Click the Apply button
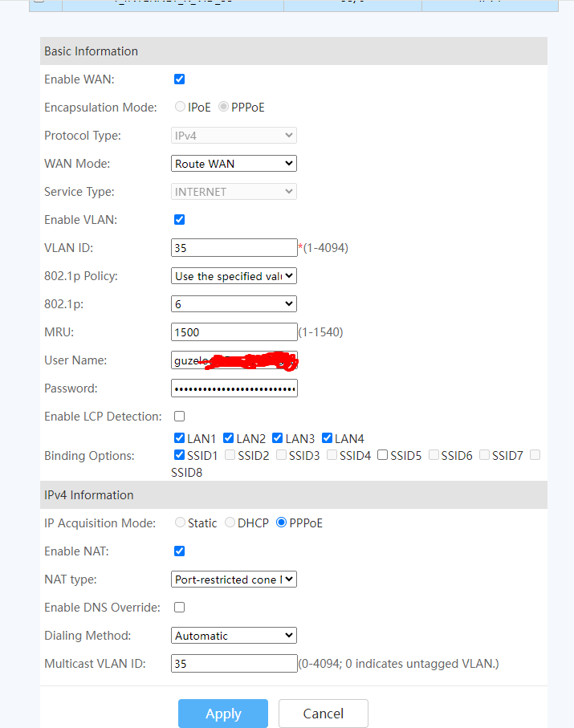This screenshot has height=728, width=574. click(222, 714)
